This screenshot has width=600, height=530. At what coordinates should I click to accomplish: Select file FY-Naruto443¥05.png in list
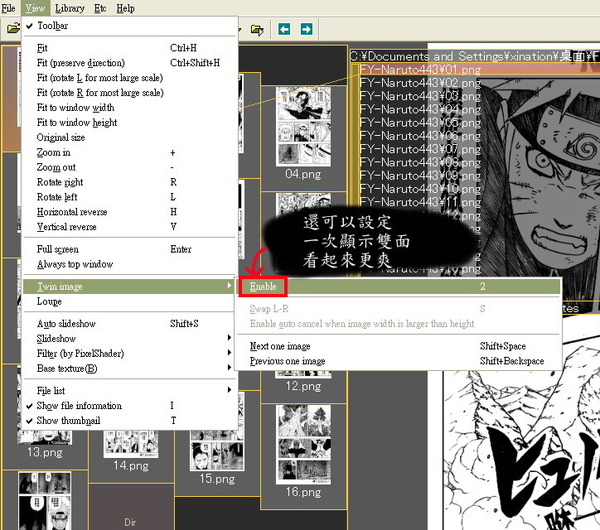click(x=420, y=123)
